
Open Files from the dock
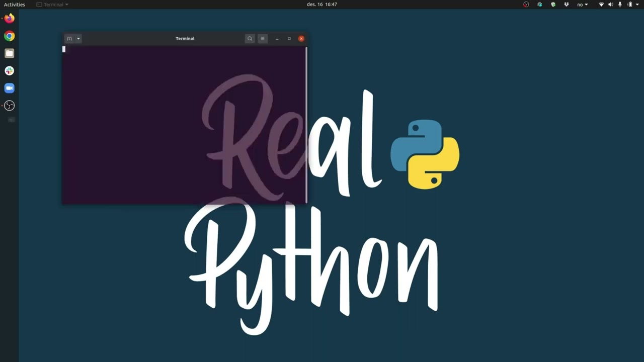[x=9, y=53]
